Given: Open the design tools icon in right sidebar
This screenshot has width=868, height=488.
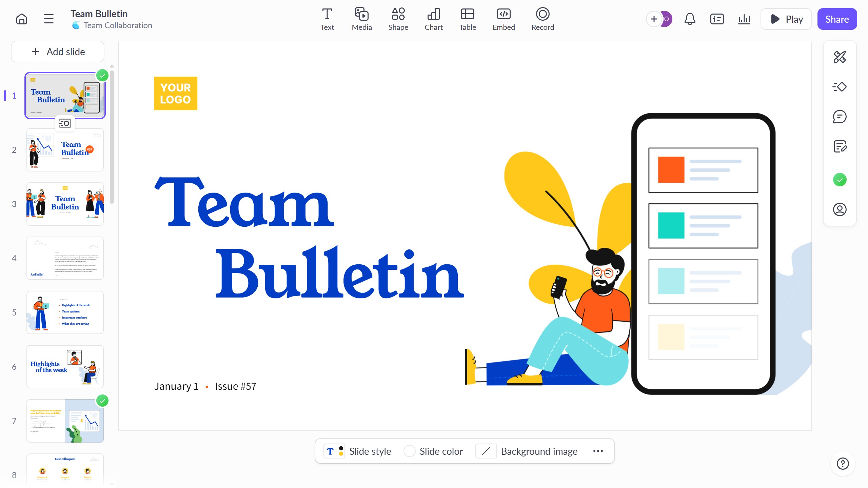Looking at the screenshot, I should click(840, 57).
